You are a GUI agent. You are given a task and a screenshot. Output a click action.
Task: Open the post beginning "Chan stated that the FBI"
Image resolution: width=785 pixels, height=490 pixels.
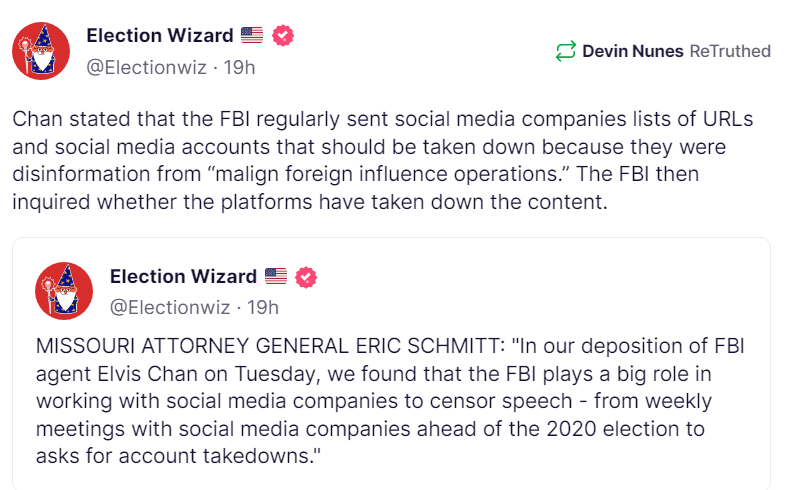coord(380,160)
